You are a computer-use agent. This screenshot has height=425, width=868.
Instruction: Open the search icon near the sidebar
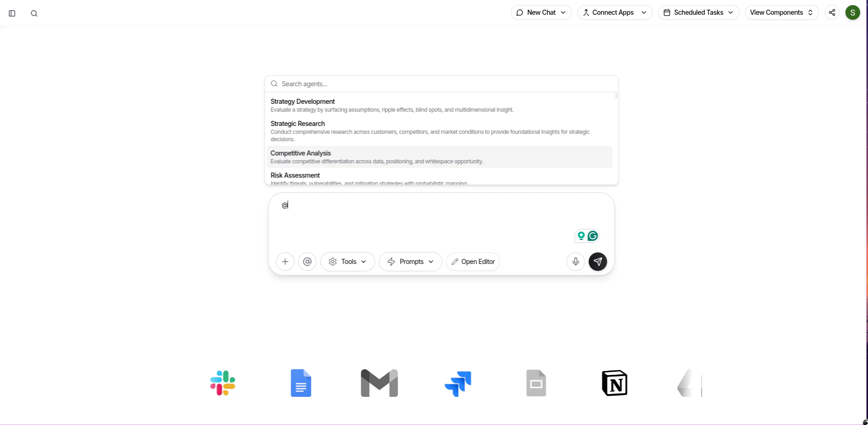[x=34, y=13]
